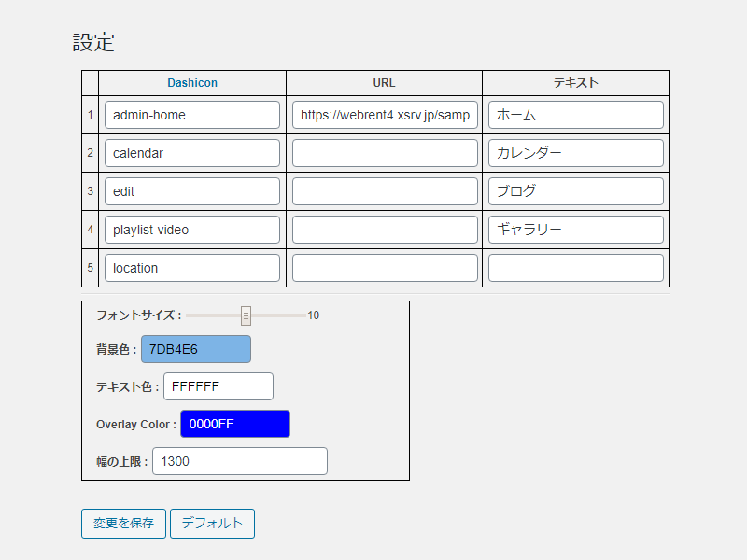Click the フォントサイズ label
The height and width of the screenshot is (560, 747).
pyautogui.click(x=138, y=315)
